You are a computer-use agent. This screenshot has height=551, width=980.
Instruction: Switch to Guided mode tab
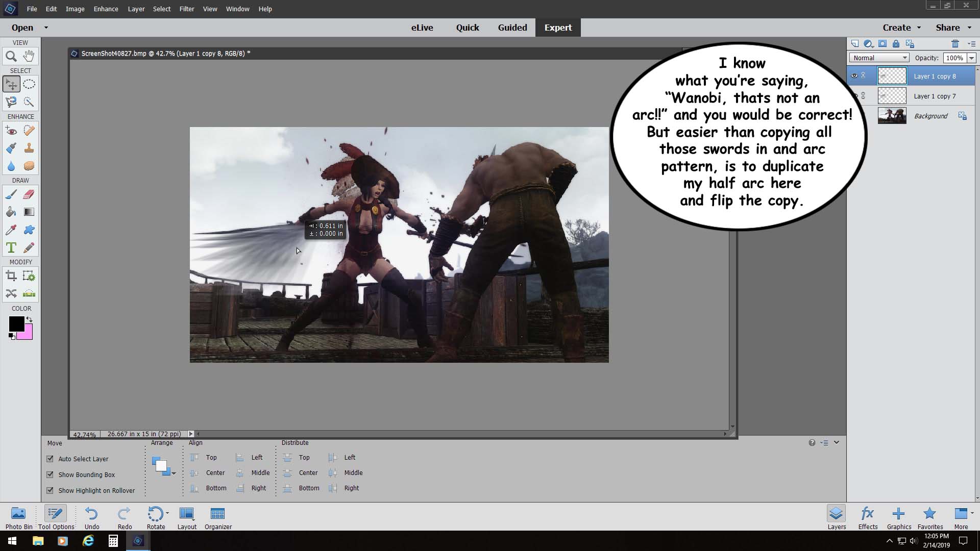coord(512,28)
